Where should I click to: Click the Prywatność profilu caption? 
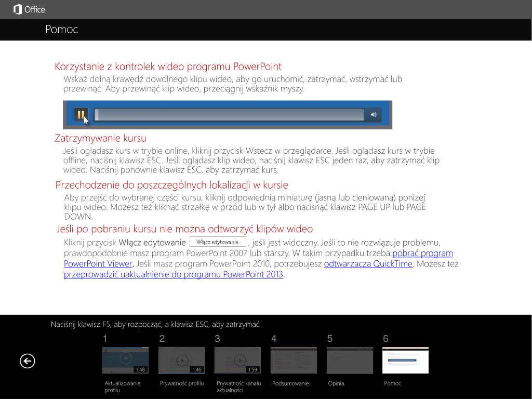182,383
